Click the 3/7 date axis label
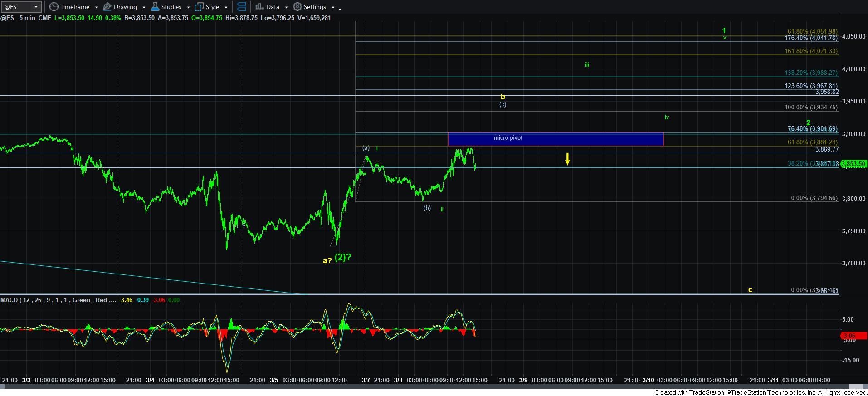The width and height of the screenshot is (868, 396). (x=366, y=380)
